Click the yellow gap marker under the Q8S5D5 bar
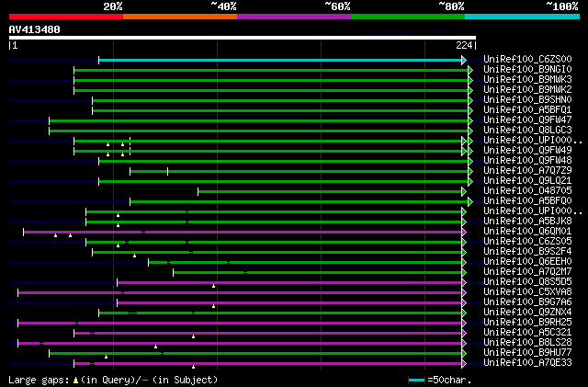Screen dimensions: 588x387 pyautogui.click(x=214, y=287)
